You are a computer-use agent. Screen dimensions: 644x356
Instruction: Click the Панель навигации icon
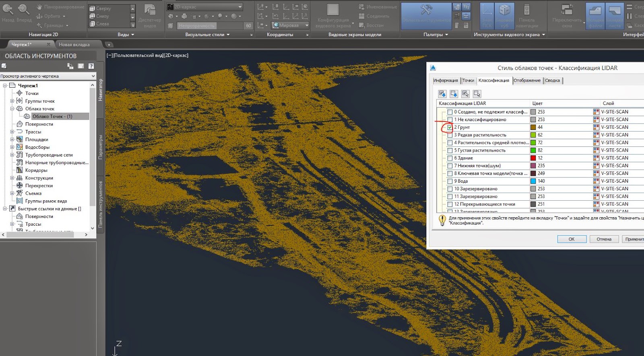pos(526,12)
